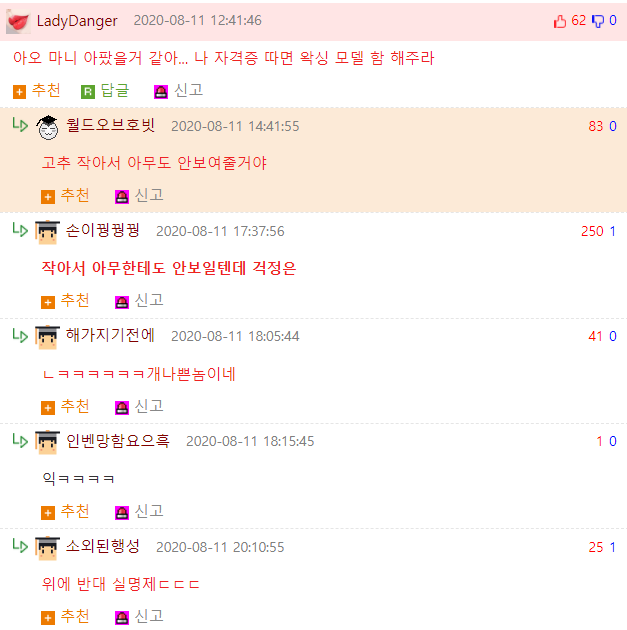Click the green R 답글 reply icon

88,92
